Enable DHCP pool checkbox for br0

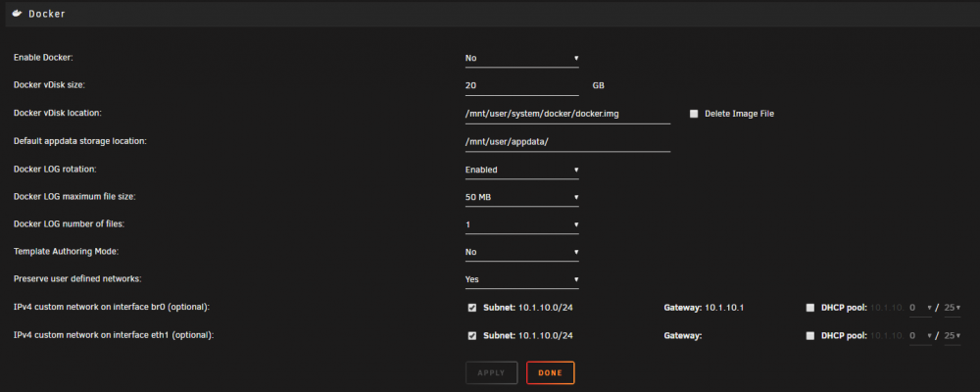(810, 308)
